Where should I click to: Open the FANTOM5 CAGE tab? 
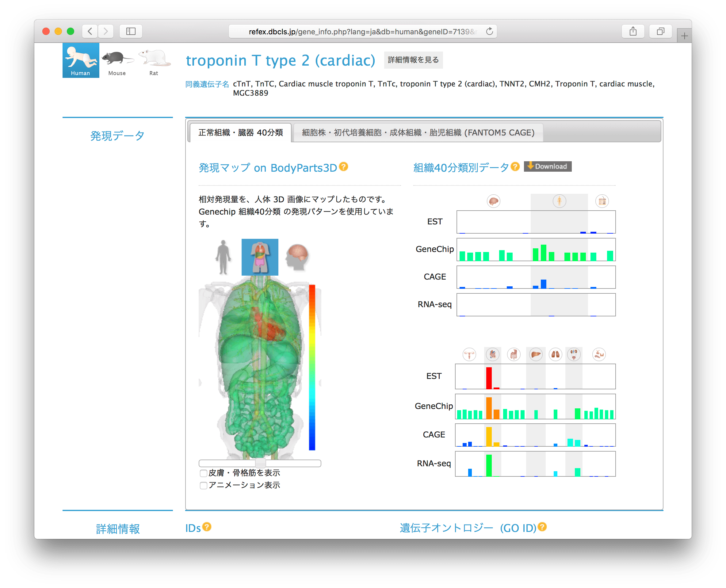(418, 132)
